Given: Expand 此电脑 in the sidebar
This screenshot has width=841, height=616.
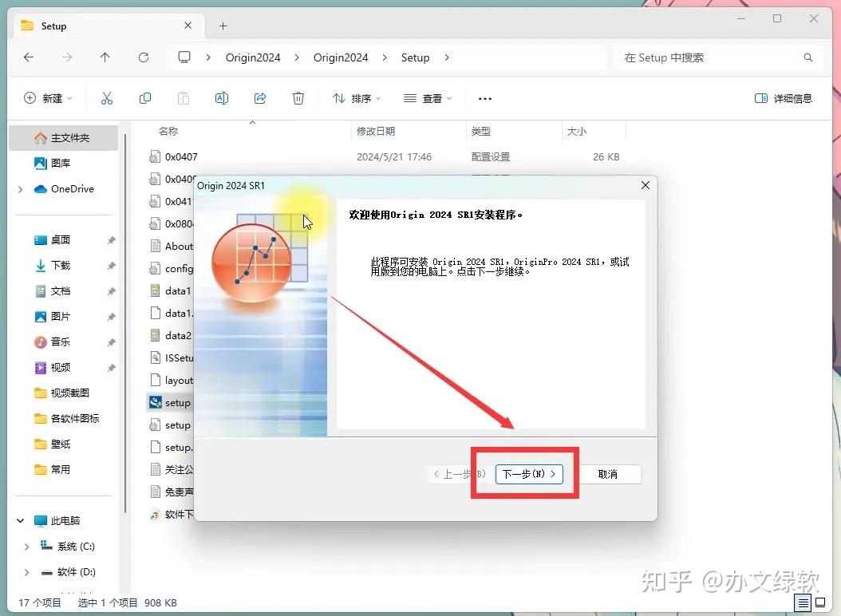Looking at the screenshot, I should coord(19,519).
